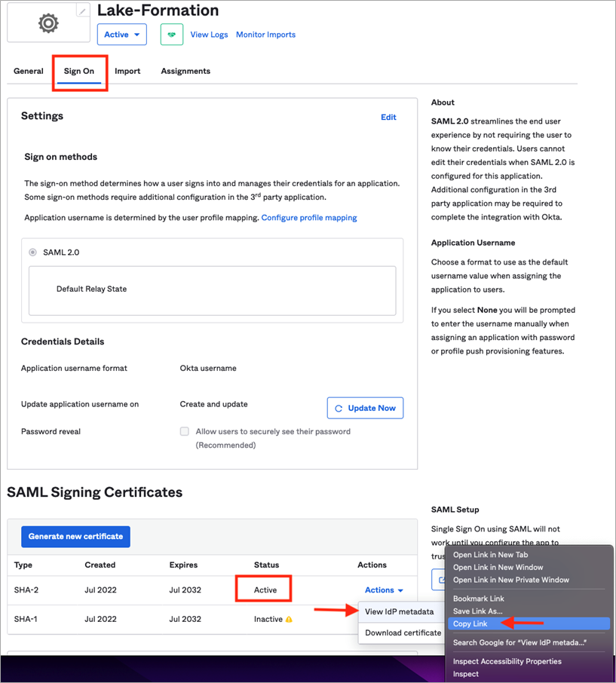Screen dimensions: 616x683
Task: Click the refresh icon in Update Now
Action: [339, 408]
